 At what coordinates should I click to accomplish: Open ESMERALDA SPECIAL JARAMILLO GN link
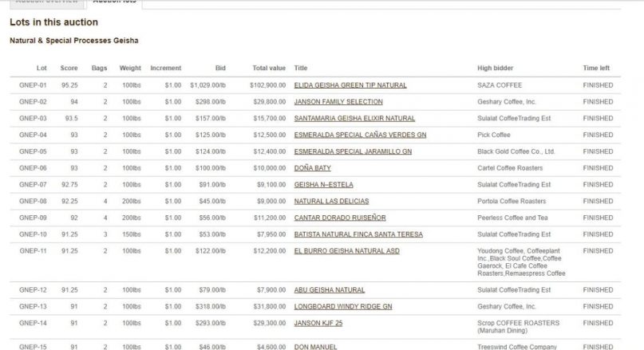point(353,151)
